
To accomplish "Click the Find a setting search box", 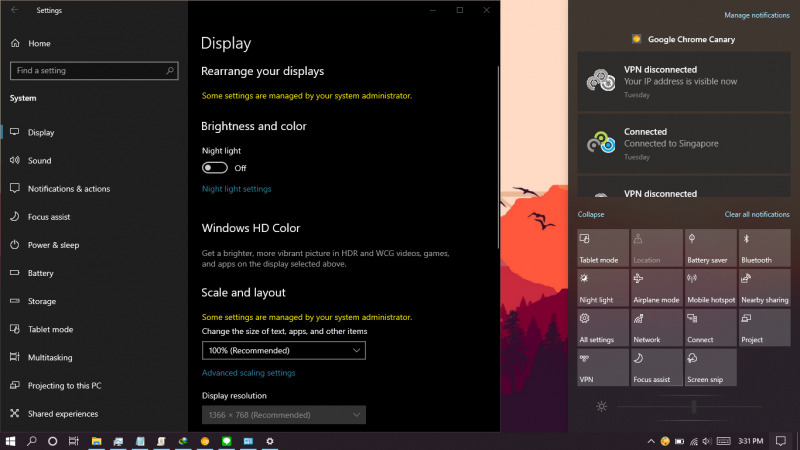I will (x=94, y=71).
